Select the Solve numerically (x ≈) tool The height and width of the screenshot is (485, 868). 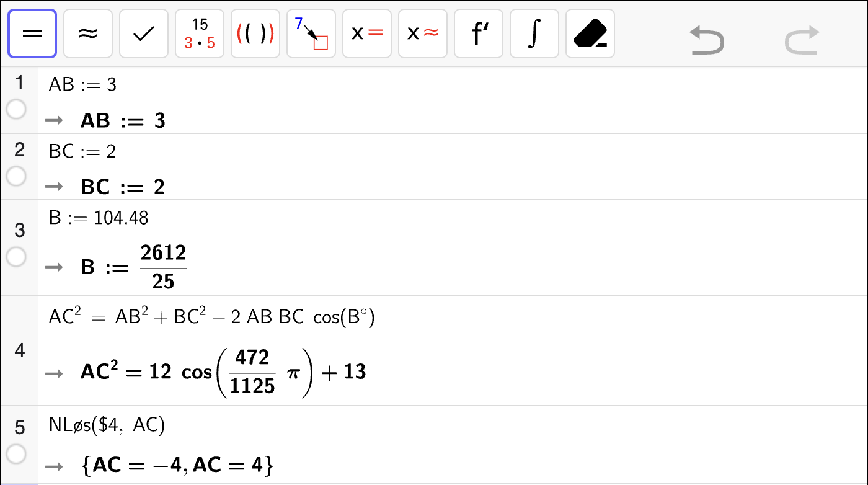click(x=423, y=33)
